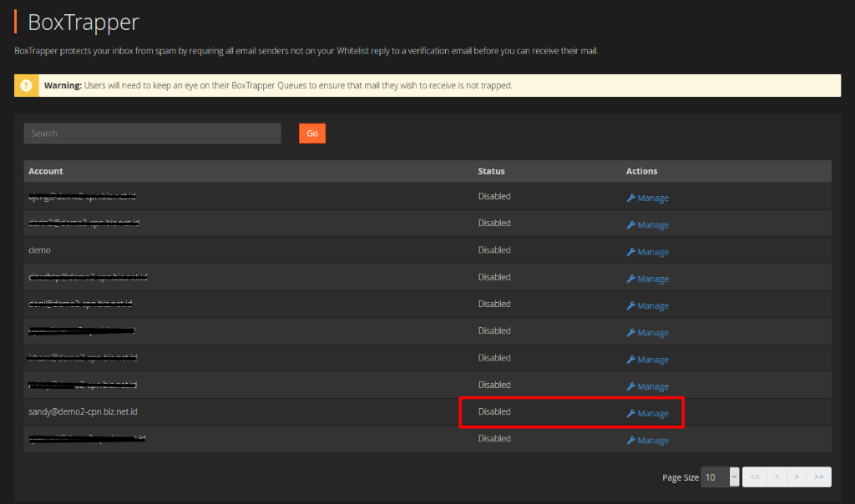Open Manage for the demo account

pyautogui.click(x=647, y=251)
